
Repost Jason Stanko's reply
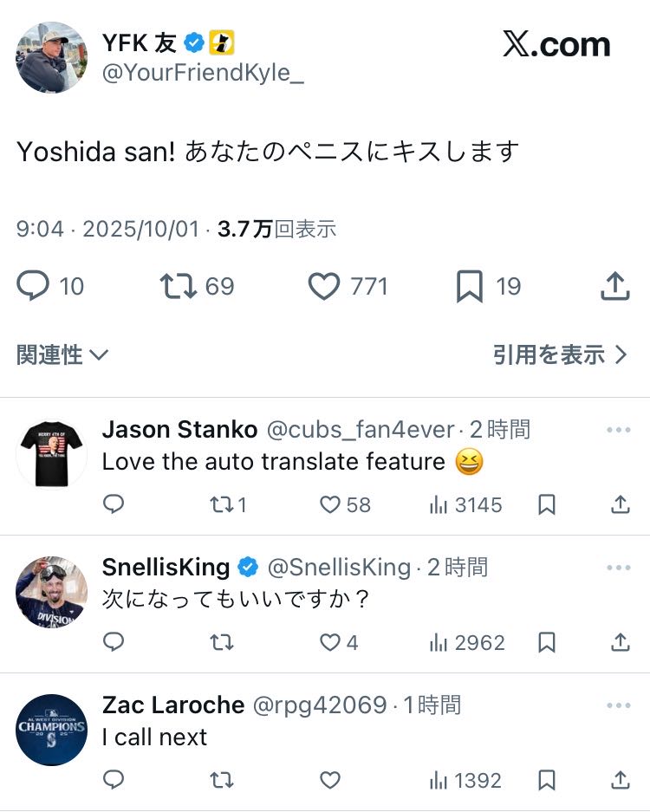tap(222, 504)
